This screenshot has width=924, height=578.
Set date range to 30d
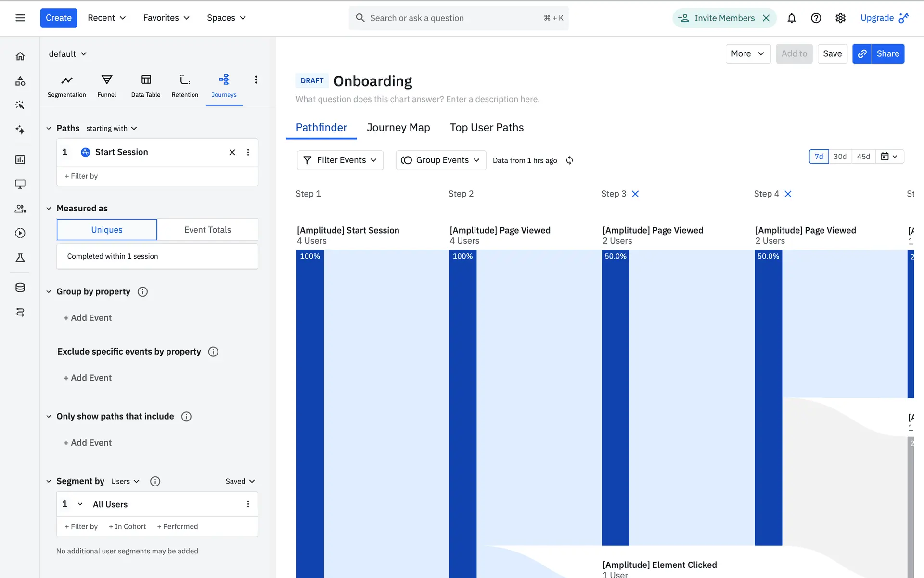(840, 157)
